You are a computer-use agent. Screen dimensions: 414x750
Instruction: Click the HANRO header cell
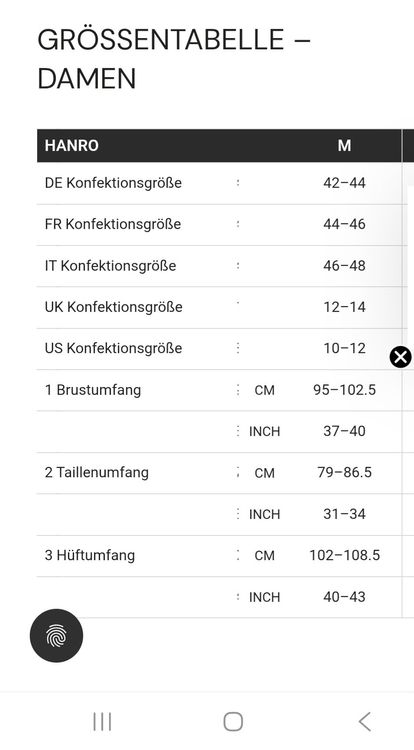(72, 145)
